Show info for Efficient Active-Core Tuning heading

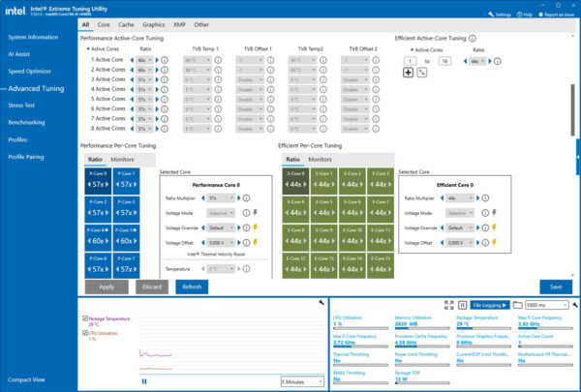tap(487, 38)
